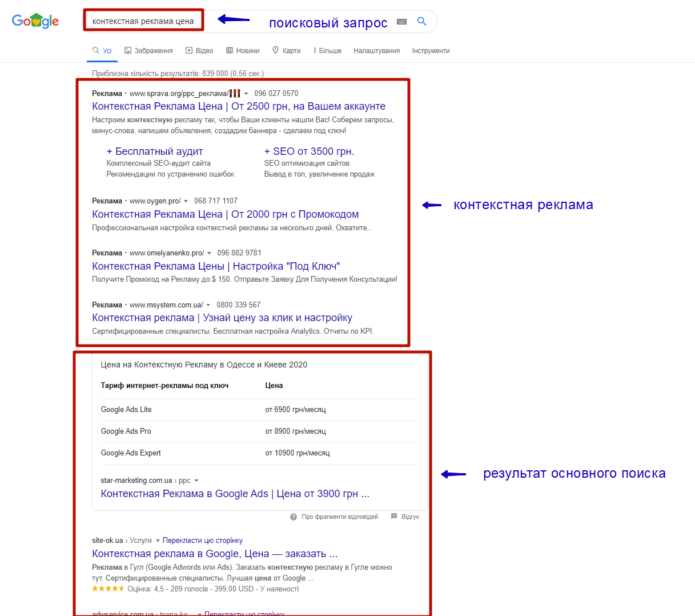
Task: Click the feedback flag icon beside Відгук
Action: pos(394,516)
